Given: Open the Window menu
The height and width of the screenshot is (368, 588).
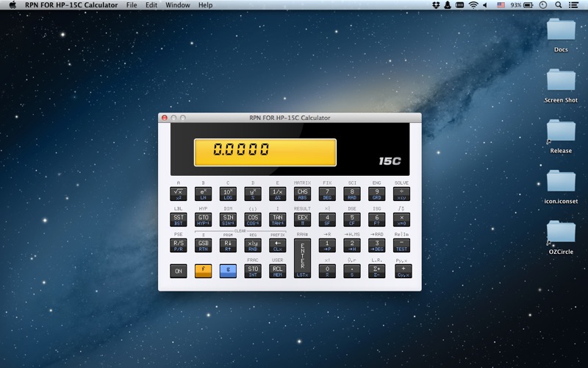Looking at the screenshot, I should (x=177, y=5).
